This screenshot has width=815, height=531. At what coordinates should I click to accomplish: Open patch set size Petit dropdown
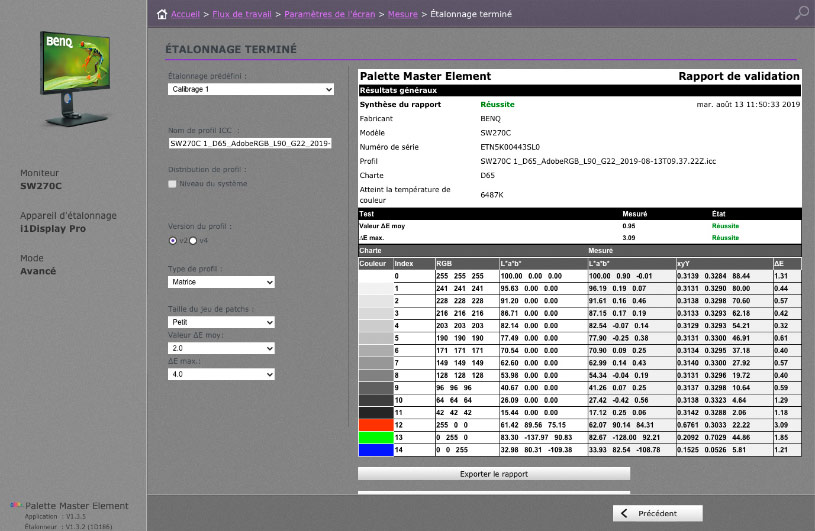[x=221, y=322]
